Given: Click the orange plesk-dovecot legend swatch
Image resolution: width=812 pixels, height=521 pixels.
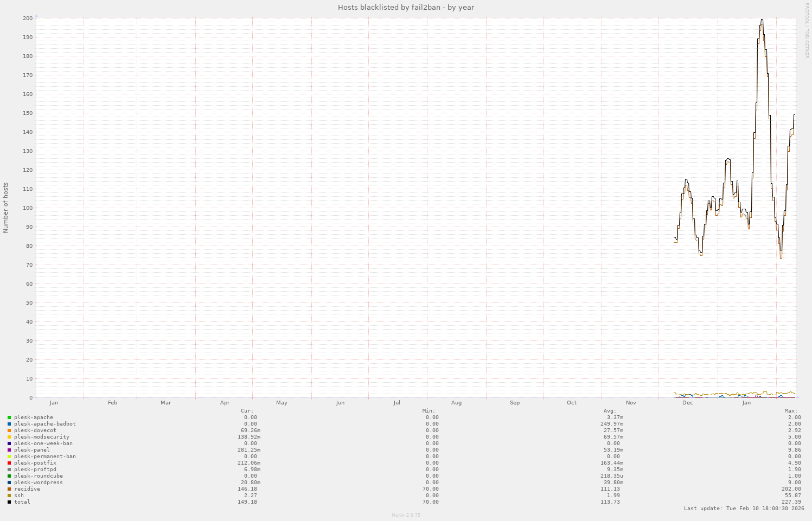Looking at the screenshot, I should 9,430.
